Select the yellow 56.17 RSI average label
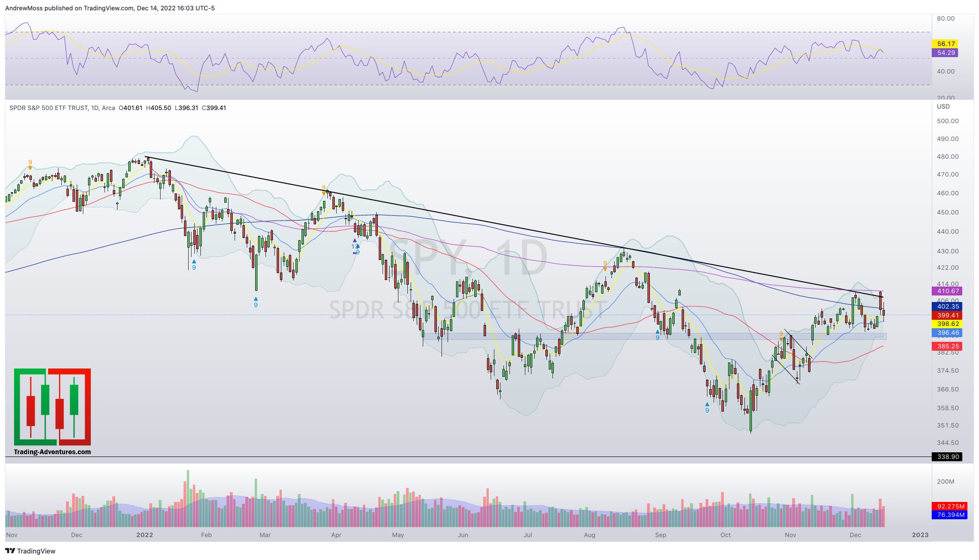 pyautogui.click(x=946, y=44)
